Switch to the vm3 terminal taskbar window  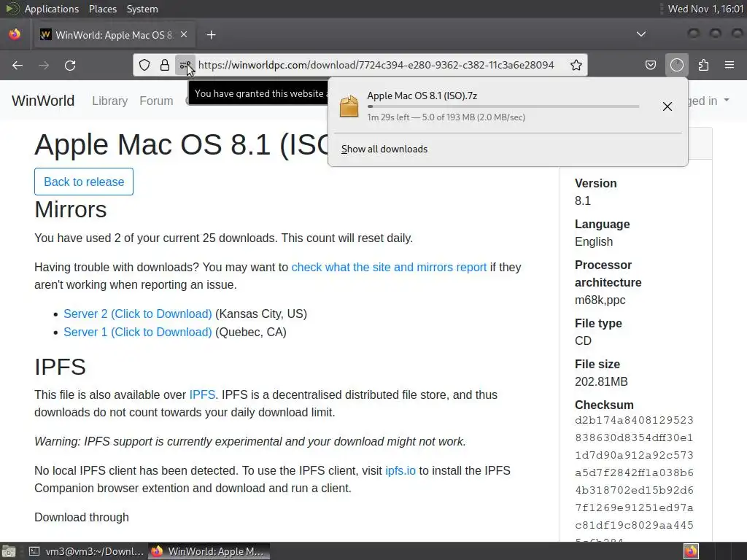[86, 551]
